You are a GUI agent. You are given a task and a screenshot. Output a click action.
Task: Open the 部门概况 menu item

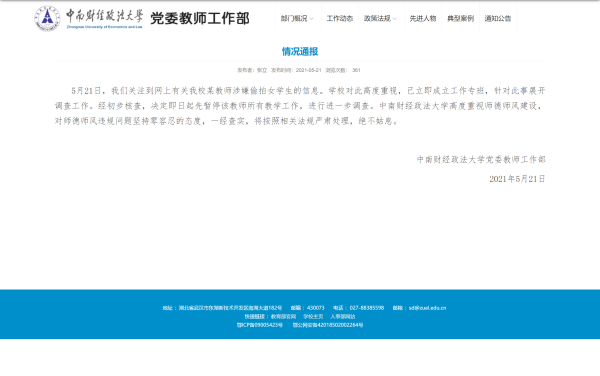pyautogui.click(x=294, y=18)
